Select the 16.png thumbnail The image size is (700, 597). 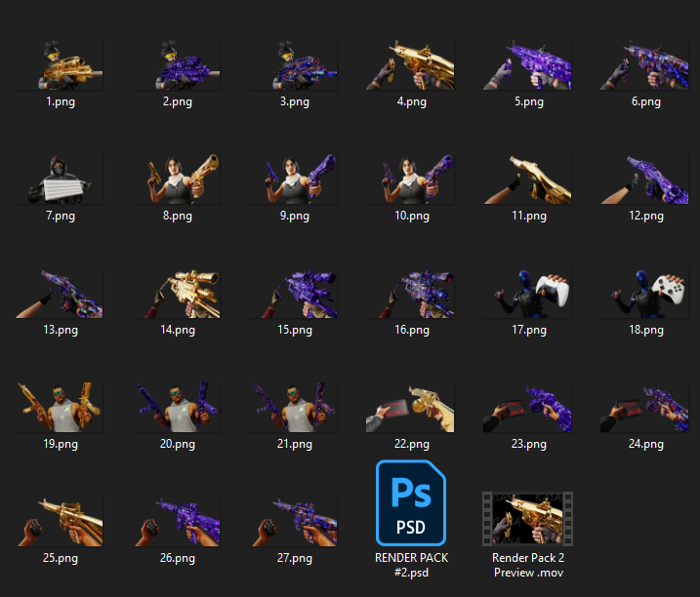(411, 294)
